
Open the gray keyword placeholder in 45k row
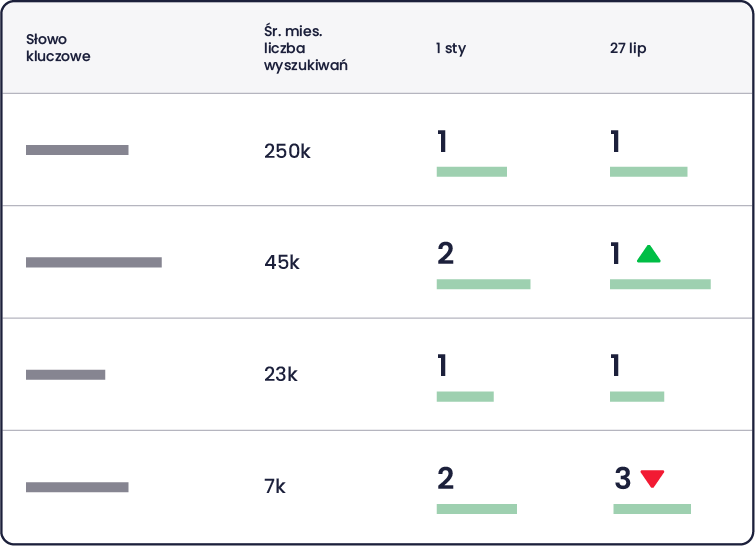coord(94,262)
